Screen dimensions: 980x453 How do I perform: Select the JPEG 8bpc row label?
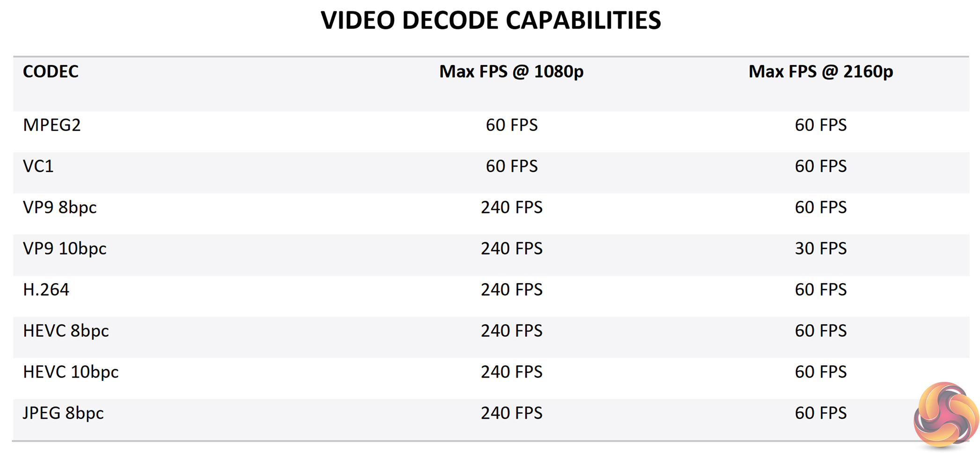pyautogui.click(x=63, y=413)
